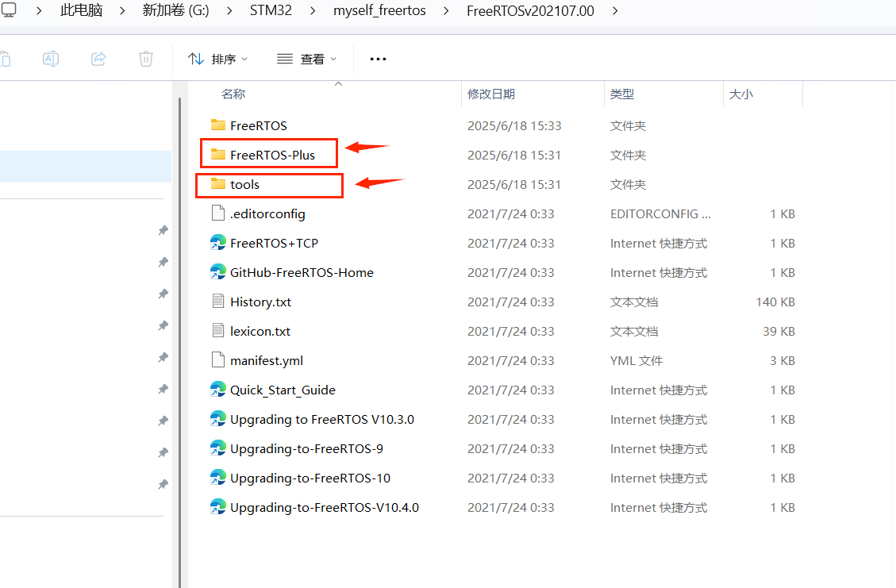This screenshot has height=588, width=896.
Task: Click the Quick_Start_Guide shortcut icon
Action: pyautogui.click(x=217, y=389)
